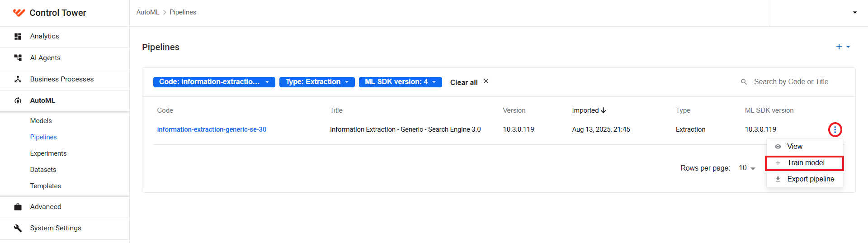
Task: Click the System Settings wrench icon
Action: pos(18,228)
